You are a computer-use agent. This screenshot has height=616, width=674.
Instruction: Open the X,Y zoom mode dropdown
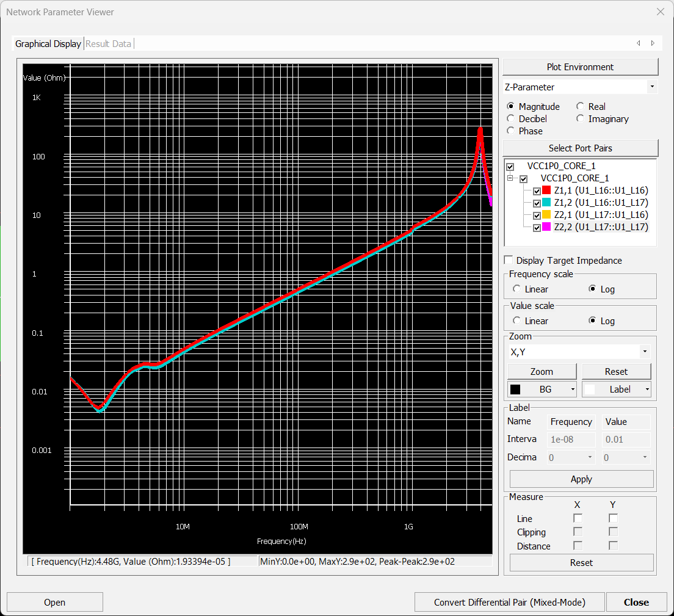(644, 352)
